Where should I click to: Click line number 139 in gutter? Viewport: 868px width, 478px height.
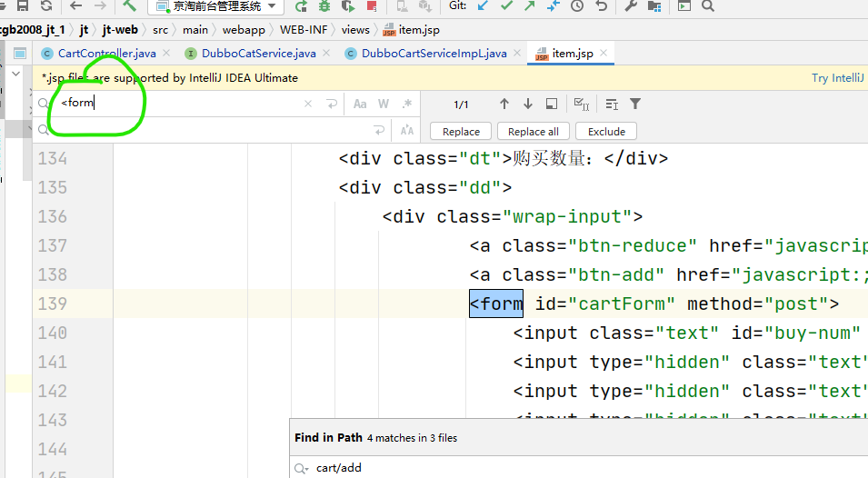53,304
